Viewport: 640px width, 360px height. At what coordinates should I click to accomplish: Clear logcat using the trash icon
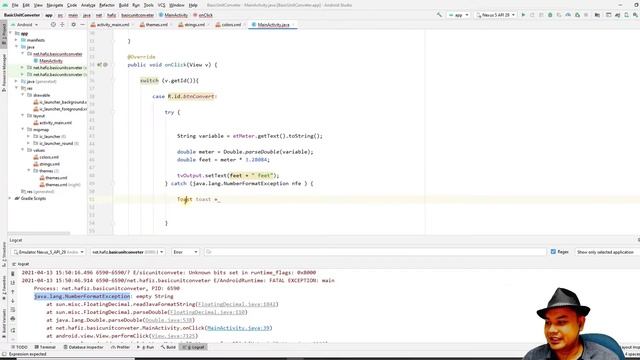pyautogui.click(x=13, y=273)
